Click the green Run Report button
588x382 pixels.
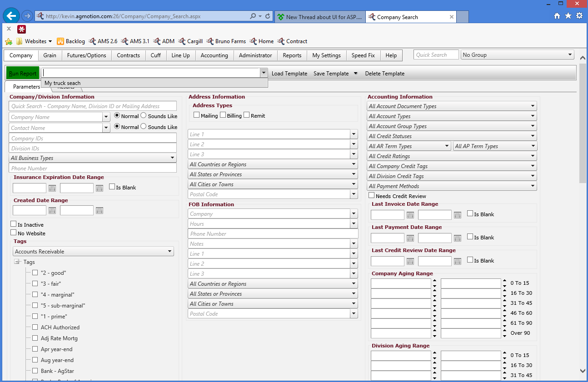click(23, 73)
